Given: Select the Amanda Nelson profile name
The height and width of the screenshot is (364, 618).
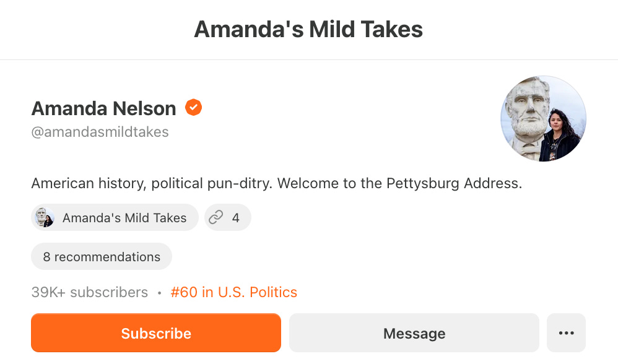Looking at the screenshot, I should (x=103, y=108).
